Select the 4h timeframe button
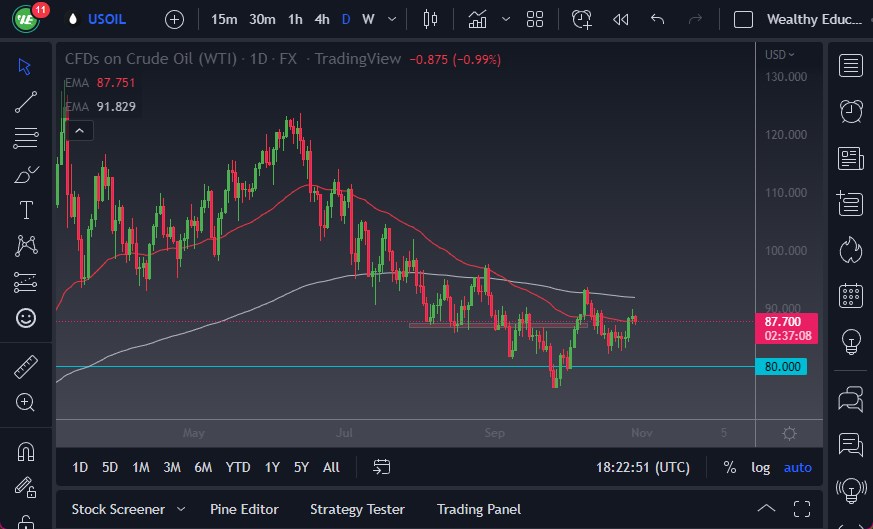This screenshot has height=529, width=873. coord(321,19)
